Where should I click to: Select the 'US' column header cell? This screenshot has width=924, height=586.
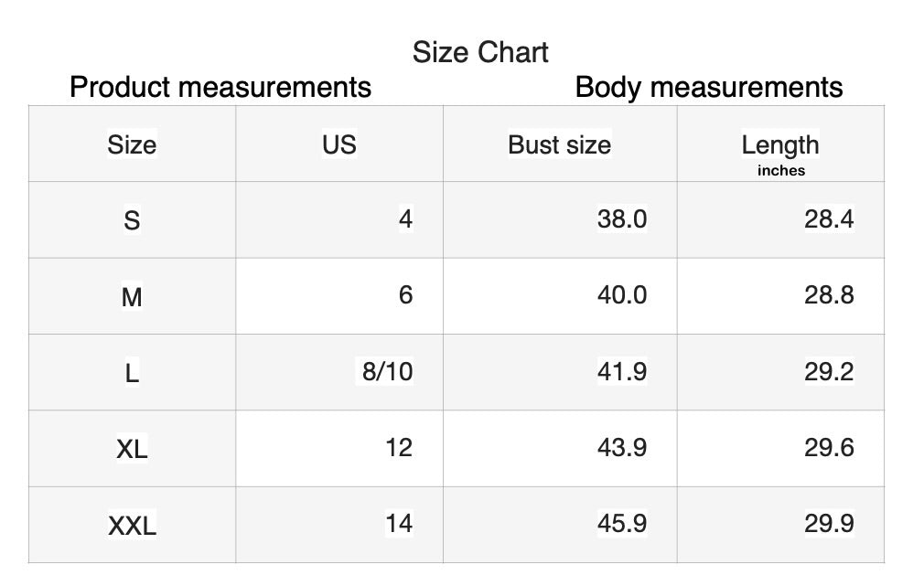pos(338,144)
